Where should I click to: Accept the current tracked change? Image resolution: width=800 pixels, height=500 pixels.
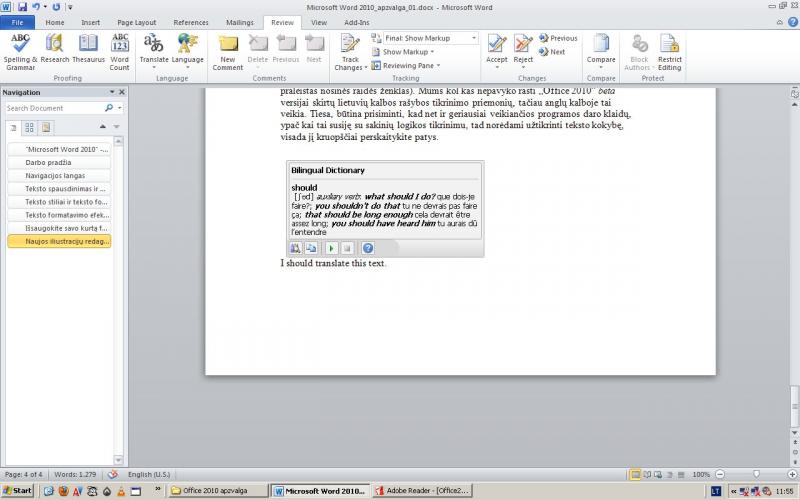pos(496,52)
